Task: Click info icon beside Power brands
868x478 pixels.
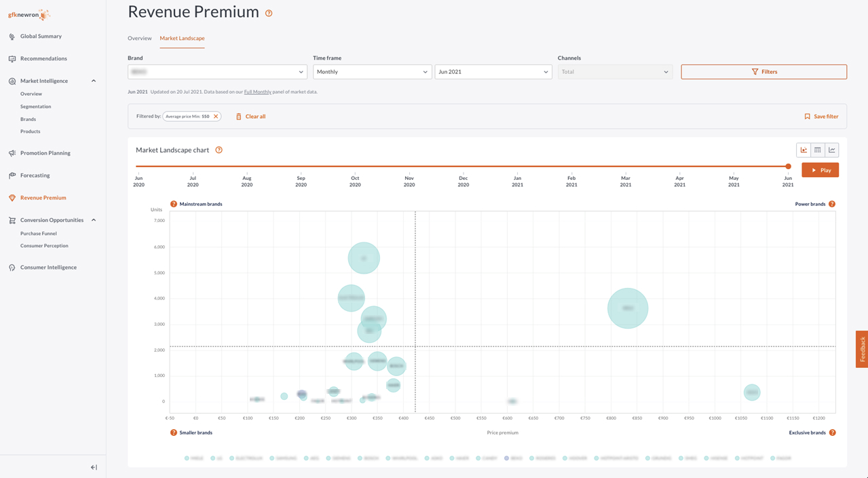Action: 832,204
